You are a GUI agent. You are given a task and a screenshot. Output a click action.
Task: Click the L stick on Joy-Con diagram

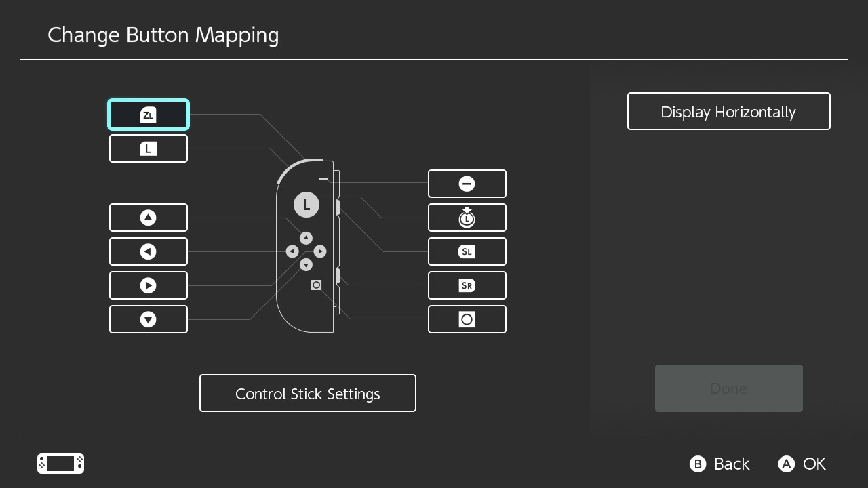click(307, 205)
